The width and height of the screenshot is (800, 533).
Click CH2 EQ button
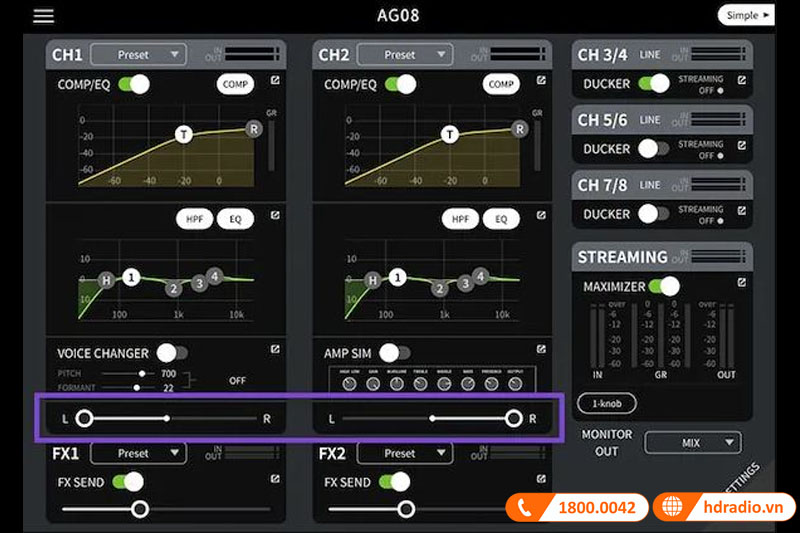(501, 219)
